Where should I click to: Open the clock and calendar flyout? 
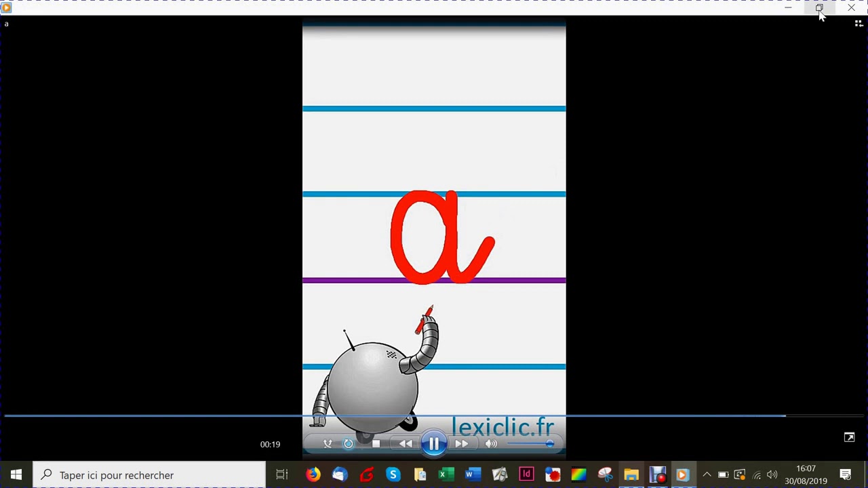806,475
